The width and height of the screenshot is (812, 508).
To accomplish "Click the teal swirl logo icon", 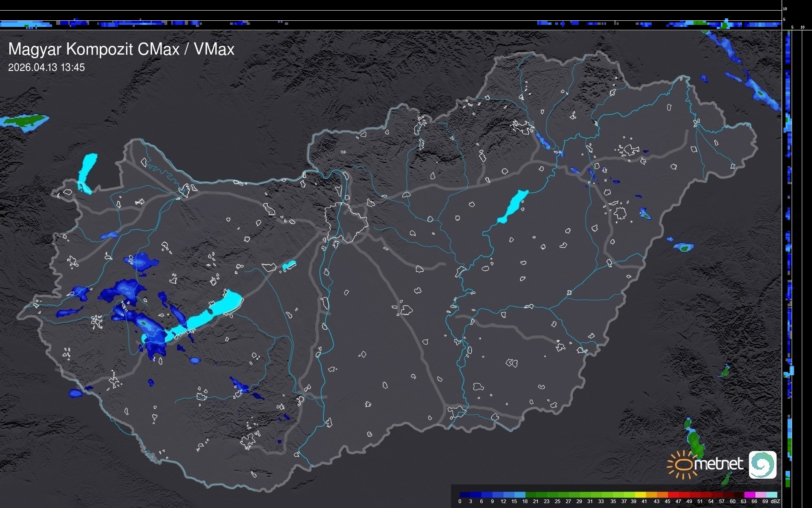I will pos(762,464).
